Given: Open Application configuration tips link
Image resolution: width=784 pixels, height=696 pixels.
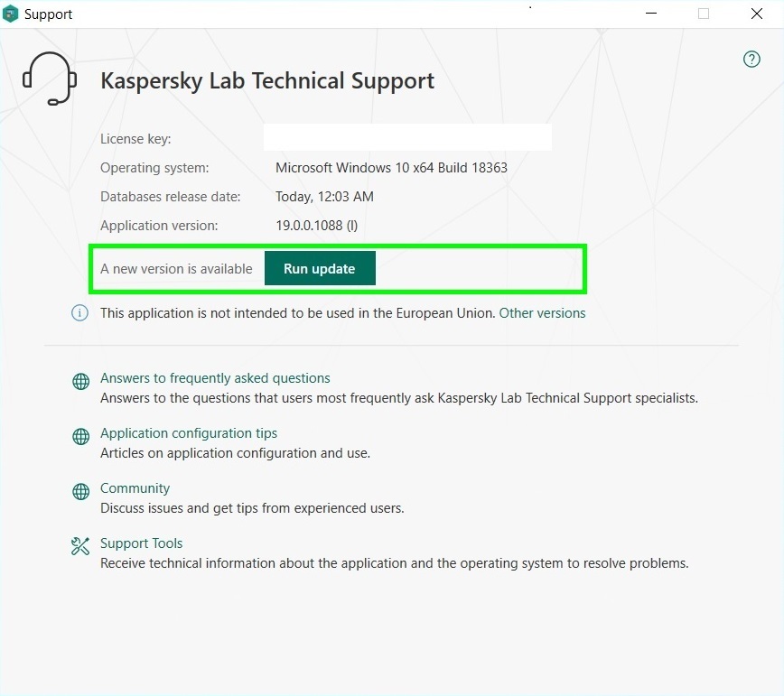Looking at the screenshot, I should click(x=189, y=433).
